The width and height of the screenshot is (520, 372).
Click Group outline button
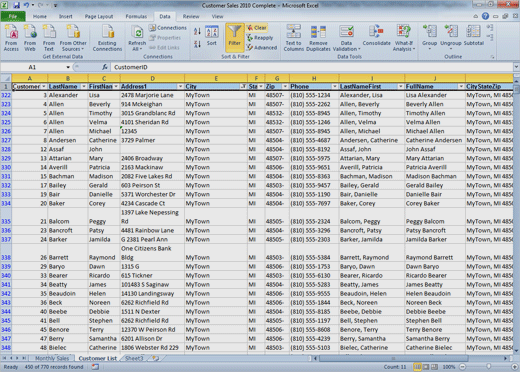430,37
